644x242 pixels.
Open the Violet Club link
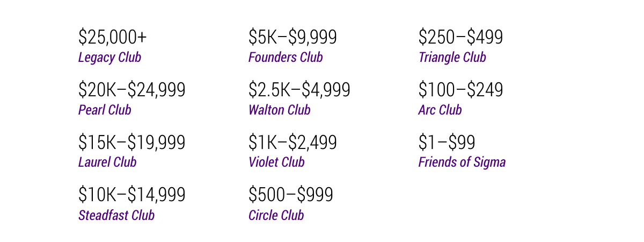[x=276, y=162]
